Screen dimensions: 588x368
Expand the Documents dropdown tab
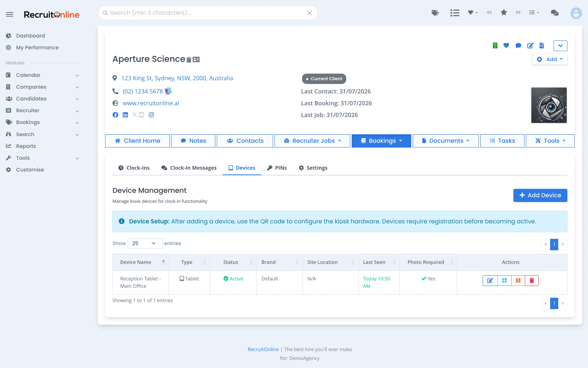[446, 141]
